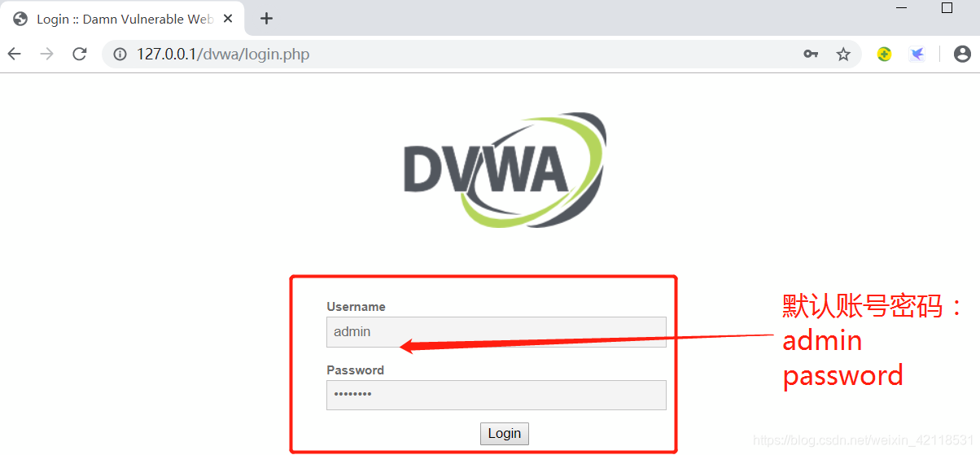Go back using the browser back arrow
Image resolution: width=980 pixels, height=455 pixels.
coord(15,55)
